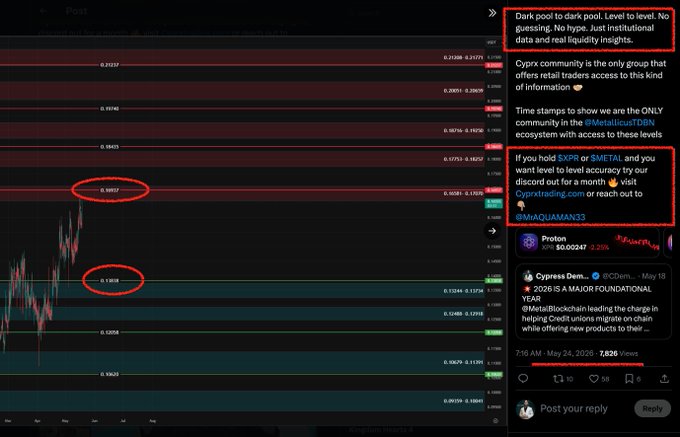Image resolution: width=680 pixels, height=437 pixels.
Task: Open the 7:16 AM · May 24, 2026 timestamp
Action: tap(554, 353)
